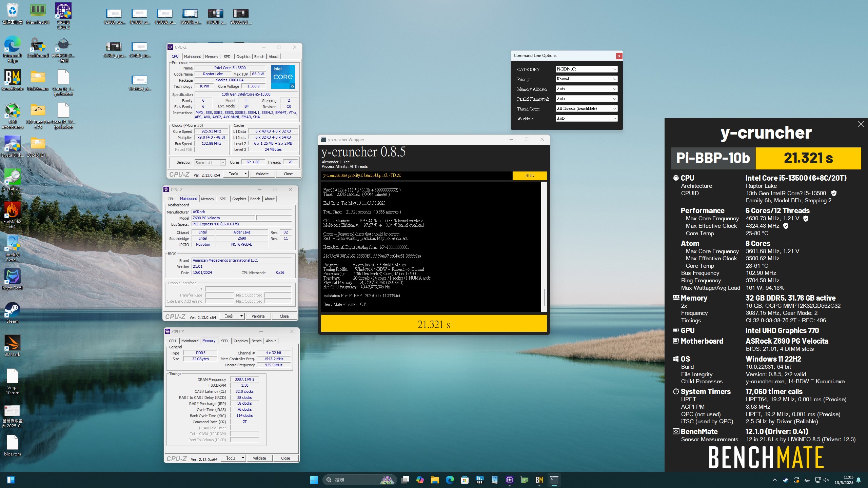Viewport: 868px width, 488px height.
Task: Open the 12450H_xt desktop image file
Action: tap(140, 83)
